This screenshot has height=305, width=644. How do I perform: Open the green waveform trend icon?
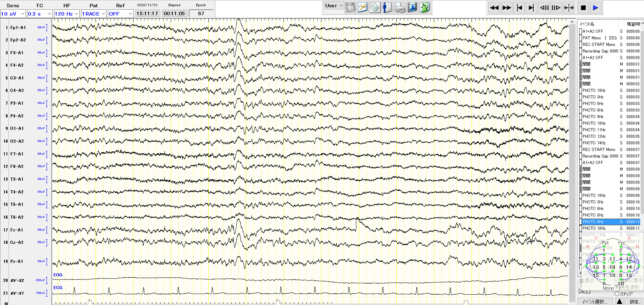[425, 7]
